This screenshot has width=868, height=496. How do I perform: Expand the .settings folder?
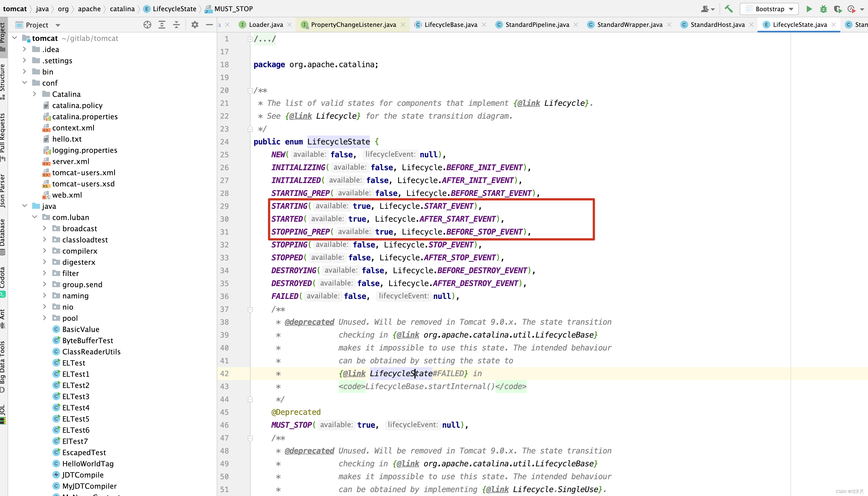pyautogui.click(x=25, y=60)
